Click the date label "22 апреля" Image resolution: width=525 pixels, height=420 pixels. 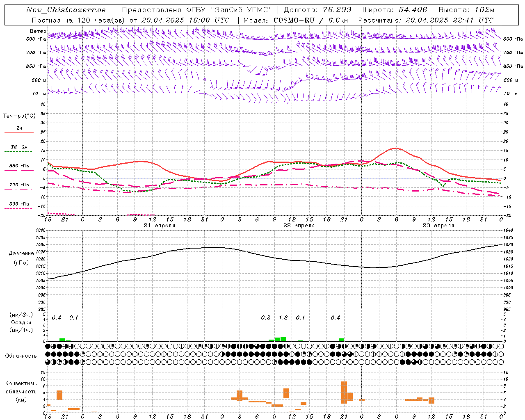point(299,226)
